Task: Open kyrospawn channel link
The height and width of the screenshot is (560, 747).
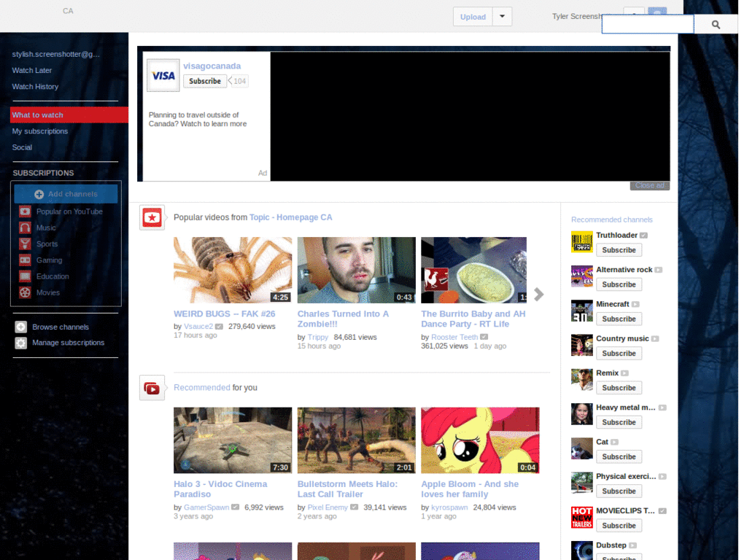Action: (x=449, y=507)
